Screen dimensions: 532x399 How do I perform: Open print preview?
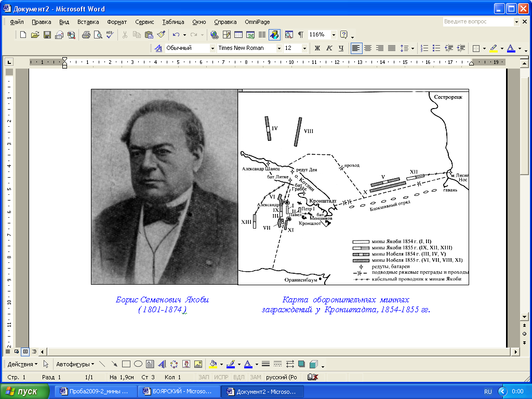98,35
